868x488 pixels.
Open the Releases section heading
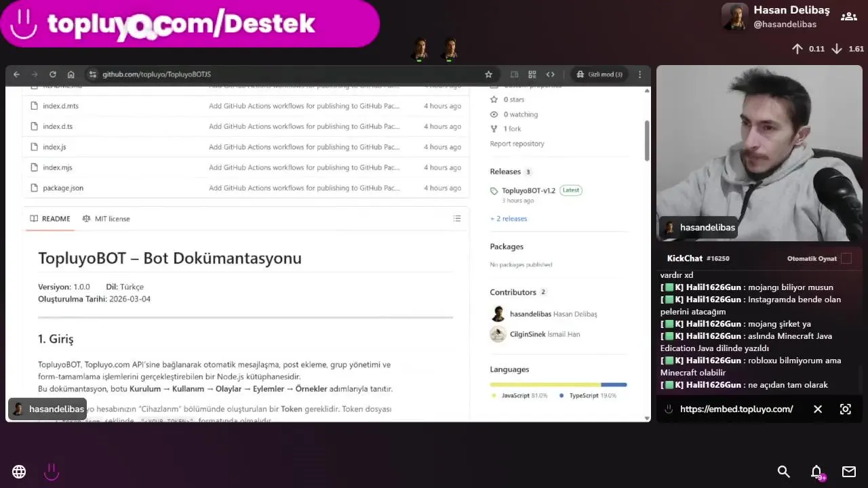pyautogui.click(x=505, y=171)
